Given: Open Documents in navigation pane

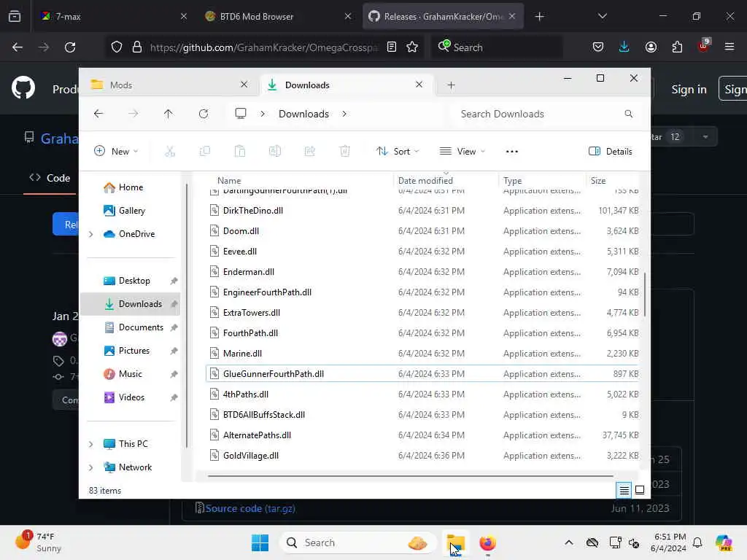Looking at the screenshot, I should [x=141, y=327].
